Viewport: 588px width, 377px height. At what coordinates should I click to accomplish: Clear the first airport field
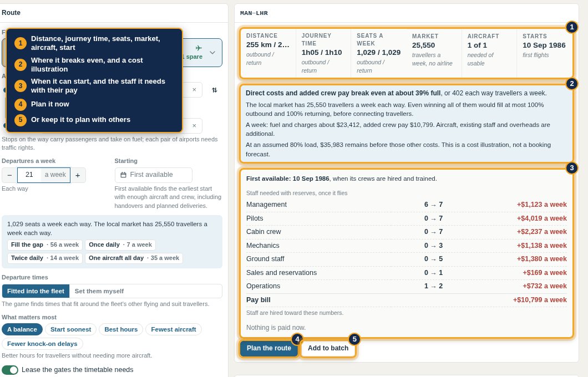194,90
